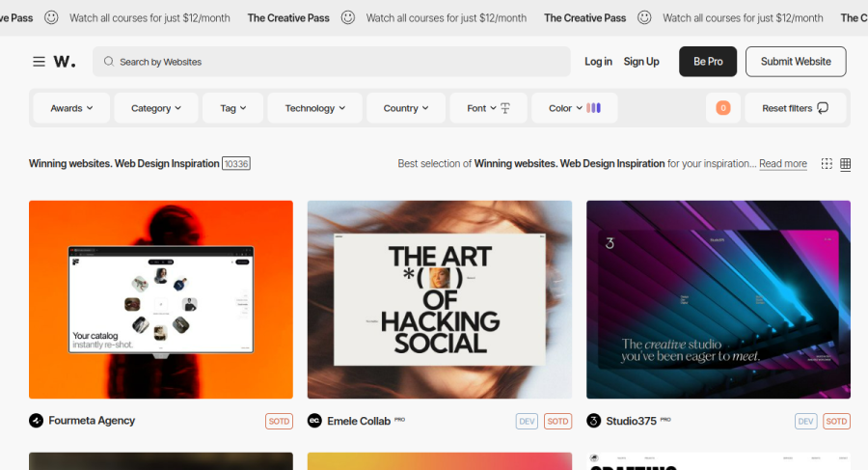Screen dimensions: 868x470
Task: Open the Read more link
Action: pos(783,163)
